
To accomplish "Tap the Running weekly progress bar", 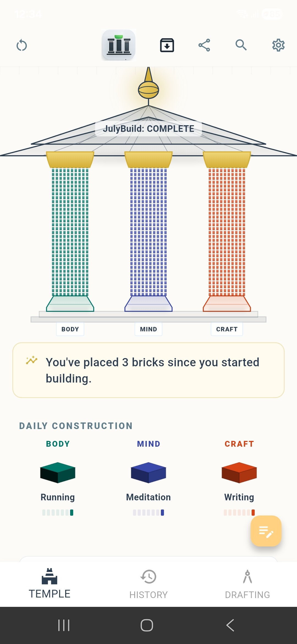I will (58, 512).
